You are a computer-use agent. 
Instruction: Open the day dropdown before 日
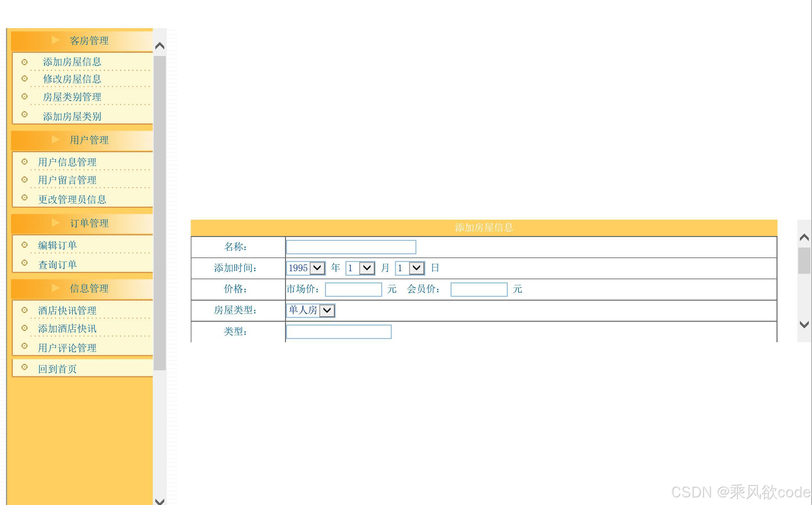pos(409,268)
